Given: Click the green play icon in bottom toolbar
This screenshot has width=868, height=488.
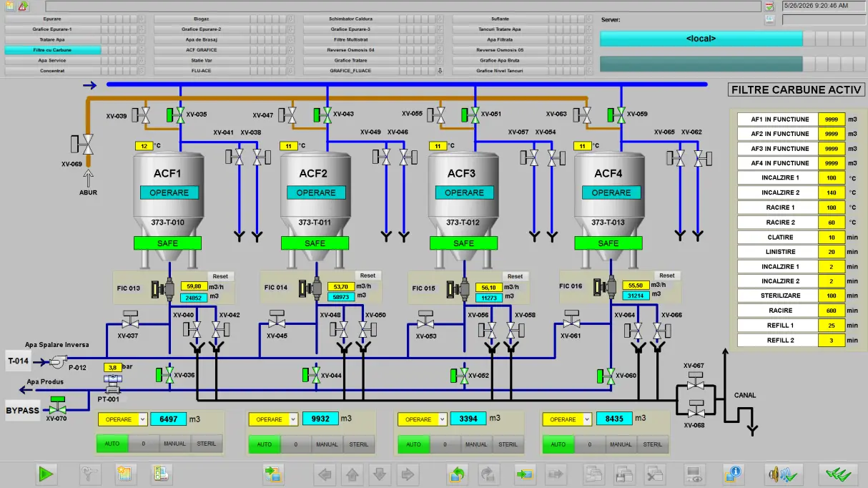Looking at the screenshot, I should [x=46, y=474].
